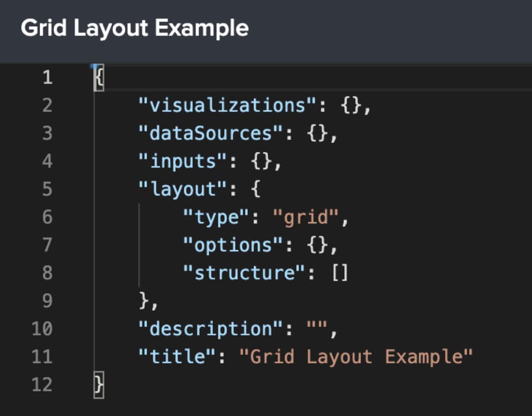Click the "title" key on line 11
This screenshot has height=416, width=532.
[x=177, y=357]
